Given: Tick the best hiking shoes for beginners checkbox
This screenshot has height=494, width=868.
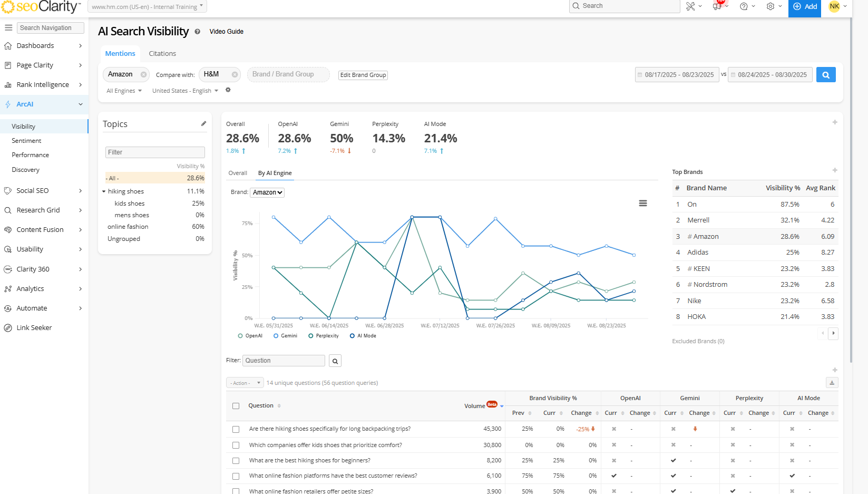Looking at the screenshot, I should 236,461.
